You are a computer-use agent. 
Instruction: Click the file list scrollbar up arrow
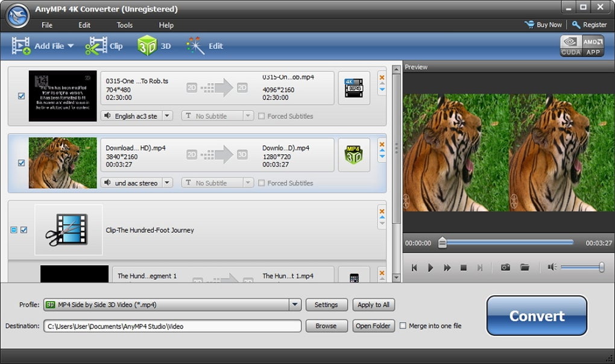[396, 70]
